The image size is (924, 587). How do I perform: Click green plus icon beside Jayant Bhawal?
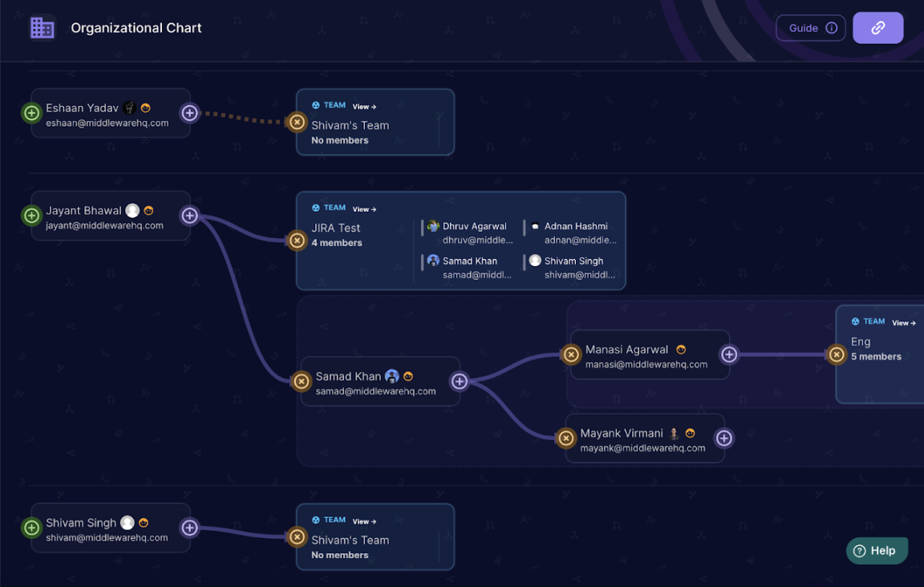(31, 216)
